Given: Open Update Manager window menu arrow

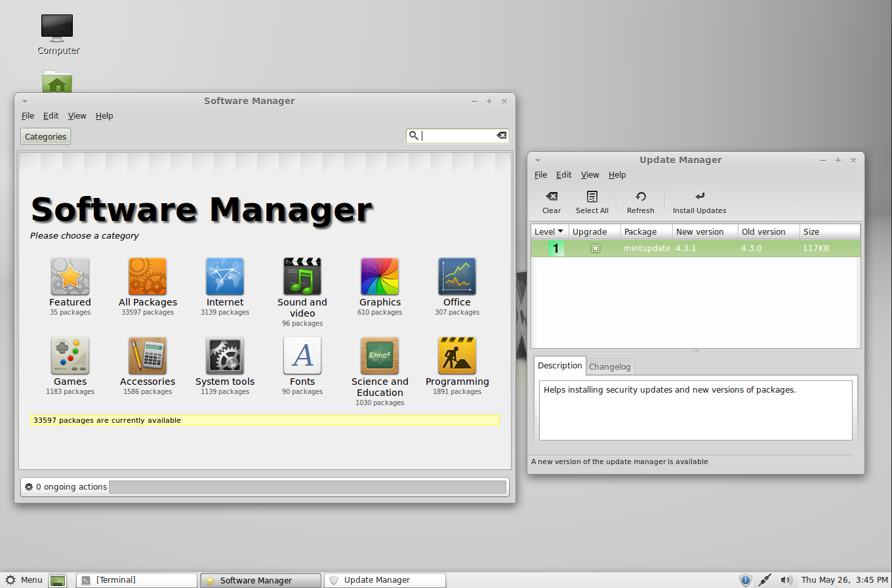Looking at the screenshot, I should coord(537,161).
